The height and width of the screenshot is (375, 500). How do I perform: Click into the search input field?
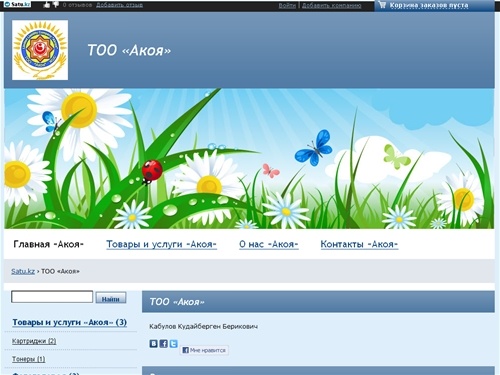click(x=52, y=297)
